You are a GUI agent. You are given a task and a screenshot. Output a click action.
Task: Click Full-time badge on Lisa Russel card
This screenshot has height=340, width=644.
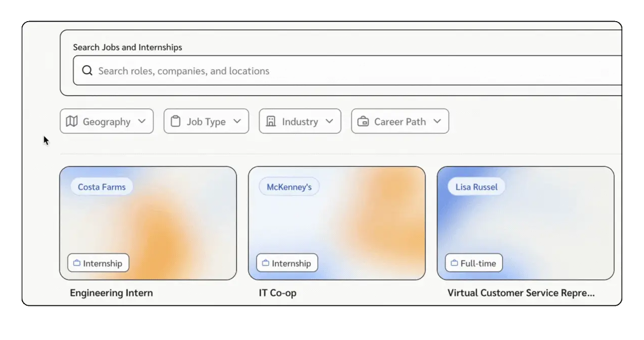pos(474,263)
